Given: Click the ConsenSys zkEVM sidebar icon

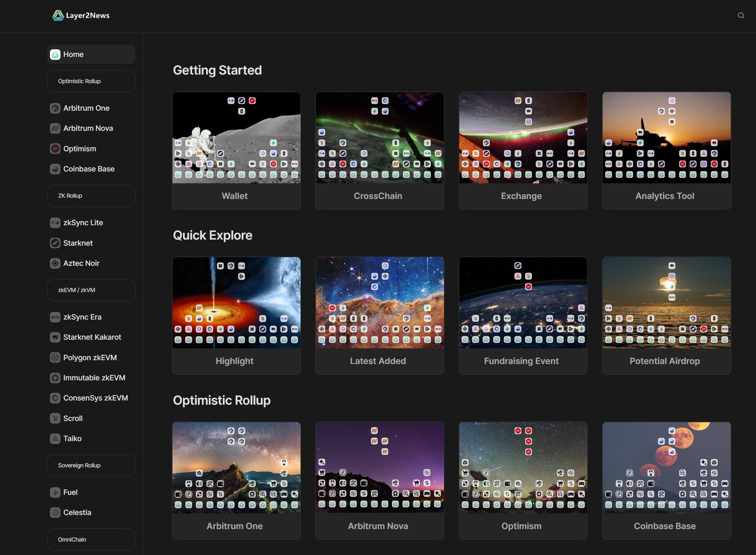Looking at the screenshot, I should click(55, 398).
